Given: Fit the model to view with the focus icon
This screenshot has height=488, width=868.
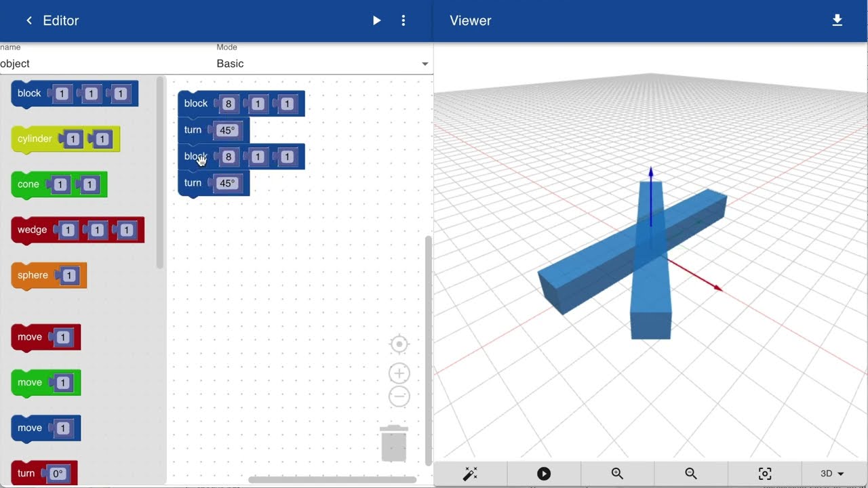Looking at the screenshot, I should [x=765, y=474].
